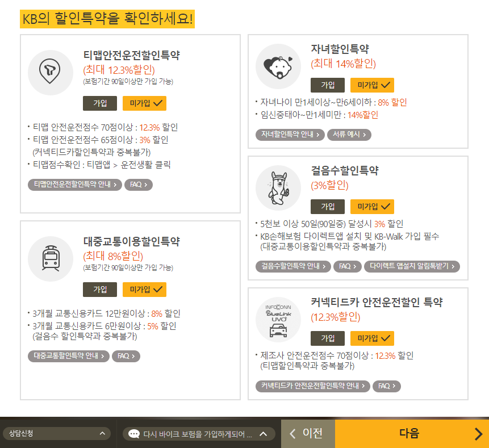Open 티맵안전운전할인특약 안내 link

click(x=75, y=185)
